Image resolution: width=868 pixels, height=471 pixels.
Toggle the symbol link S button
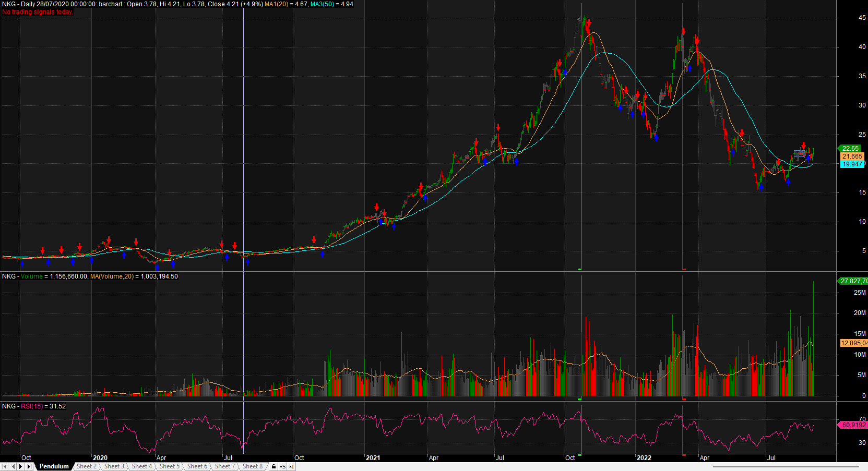[x=282, y=466]
